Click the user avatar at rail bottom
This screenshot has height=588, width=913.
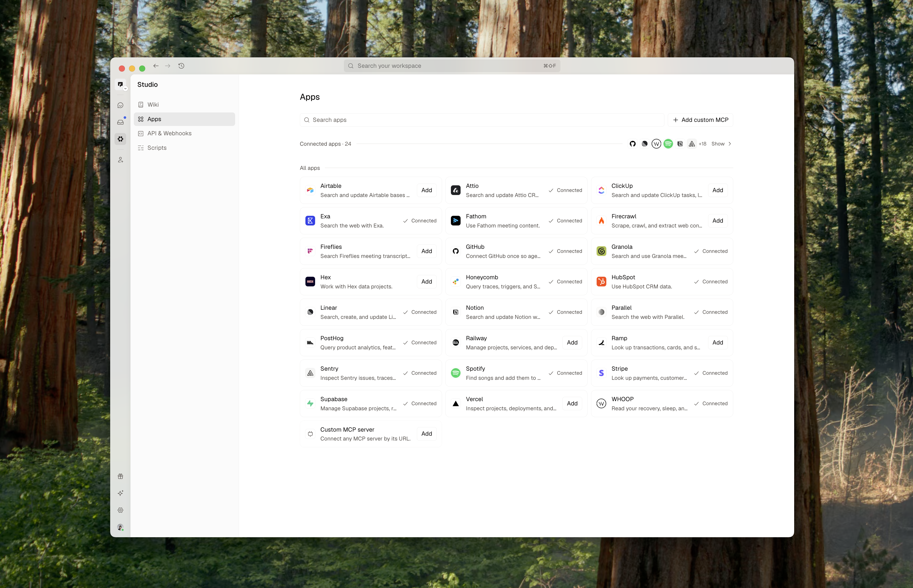[x=120, y=527]
